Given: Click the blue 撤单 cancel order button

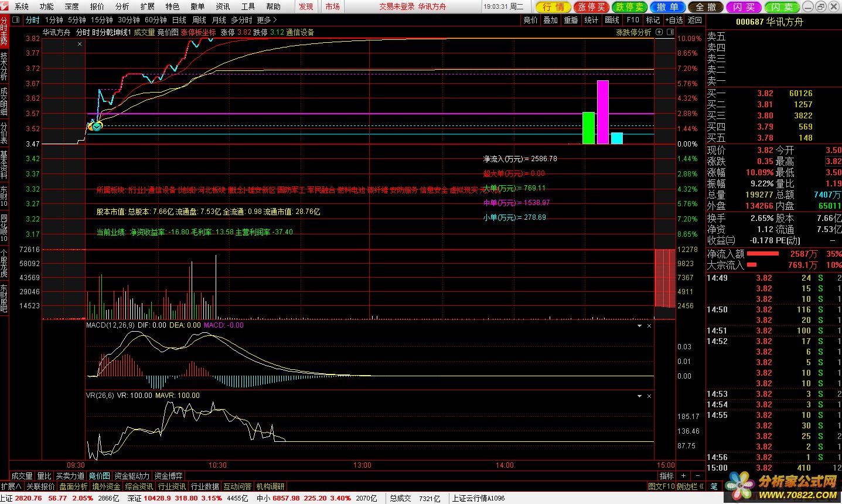Looking at the screenshot, I should coord(667,7).
